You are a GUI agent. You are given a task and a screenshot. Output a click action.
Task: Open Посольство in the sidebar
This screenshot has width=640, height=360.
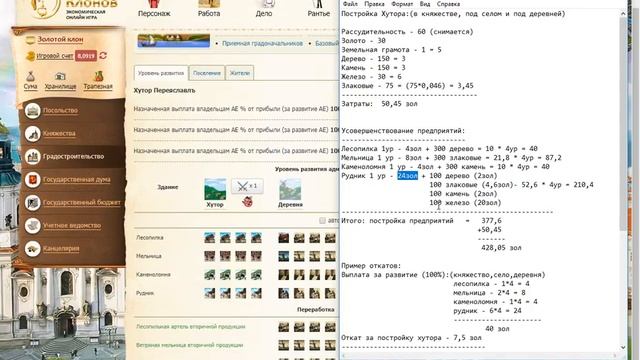pos(60,111)
